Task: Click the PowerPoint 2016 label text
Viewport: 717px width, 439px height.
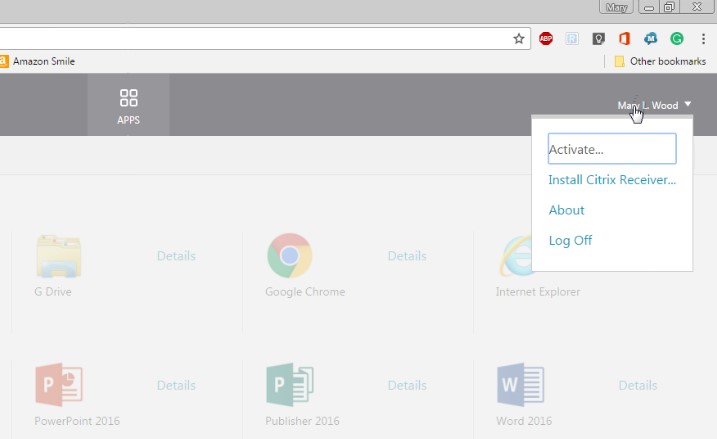Action: click(77, 421)
